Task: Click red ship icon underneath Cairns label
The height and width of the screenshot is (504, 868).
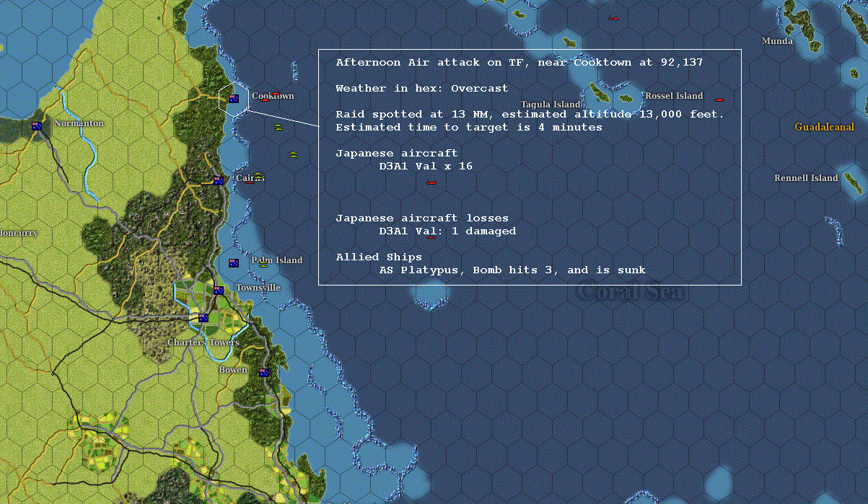Action: tap(250, 182)
